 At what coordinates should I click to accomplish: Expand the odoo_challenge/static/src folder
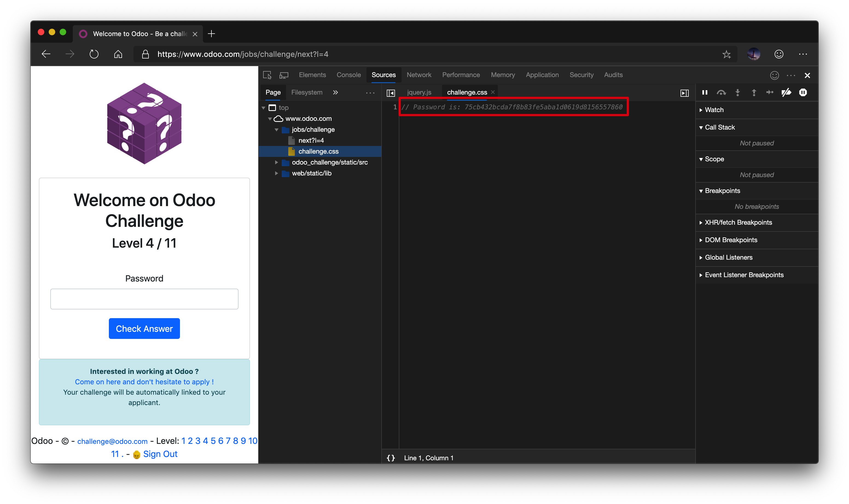tap(276, 162)
